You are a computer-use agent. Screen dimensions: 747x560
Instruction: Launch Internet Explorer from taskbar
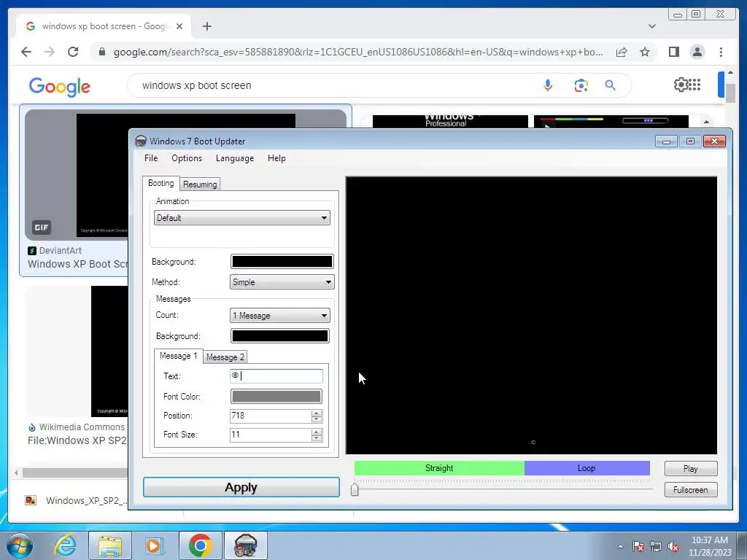tap(65, 545)
